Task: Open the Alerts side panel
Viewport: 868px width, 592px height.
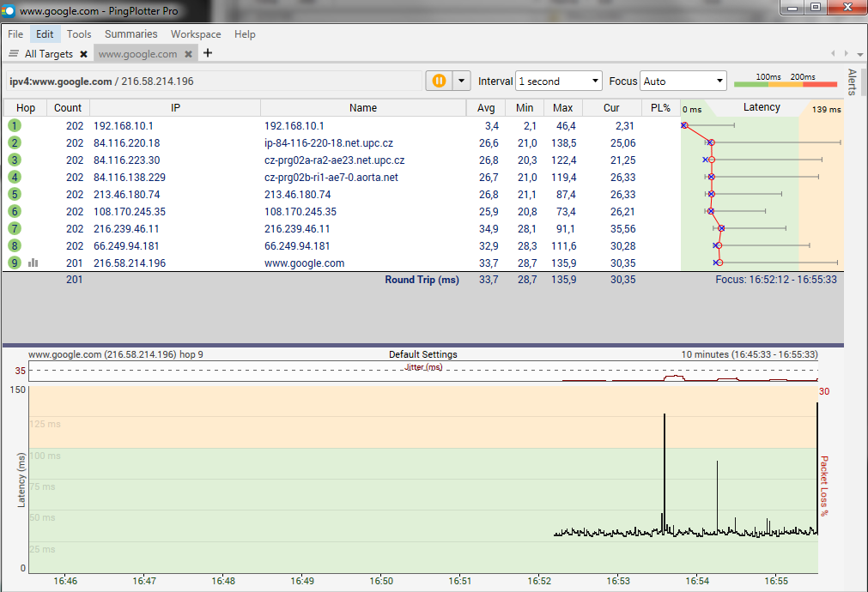Action: 852,82
